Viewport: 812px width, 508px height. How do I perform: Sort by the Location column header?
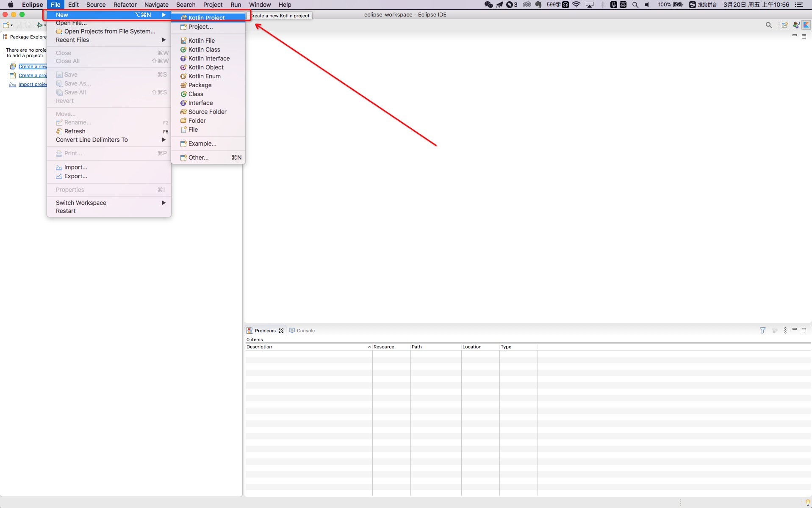(x=480, y=347)
